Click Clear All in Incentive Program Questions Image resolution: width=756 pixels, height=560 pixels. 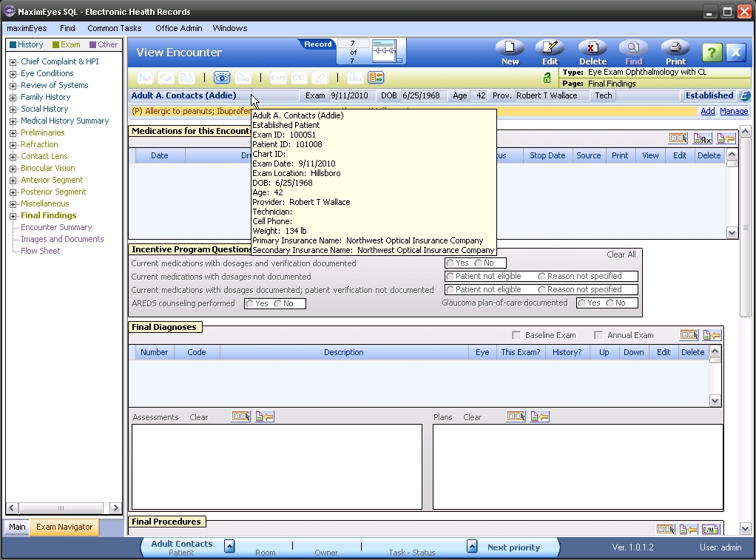(x=621, y=254)
